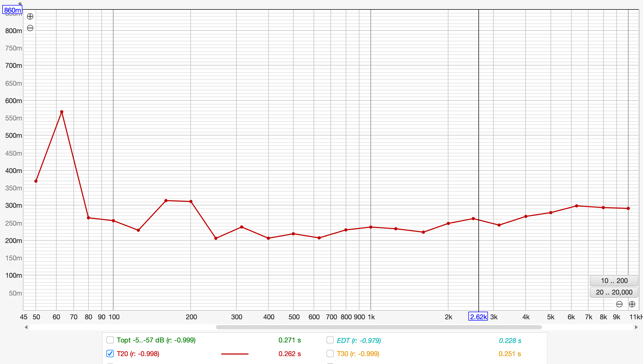The height and width of the screenshot is (364, 643).
Task: Zoom out the frequency axis with minus icon
Action: (x=619, y=304)
